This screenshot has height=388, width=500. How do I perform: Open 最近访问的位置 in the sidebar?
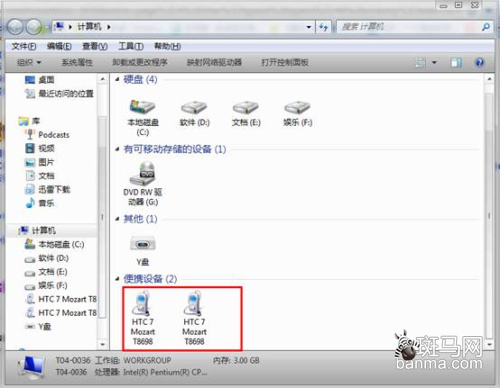click(x=59, y=94)
